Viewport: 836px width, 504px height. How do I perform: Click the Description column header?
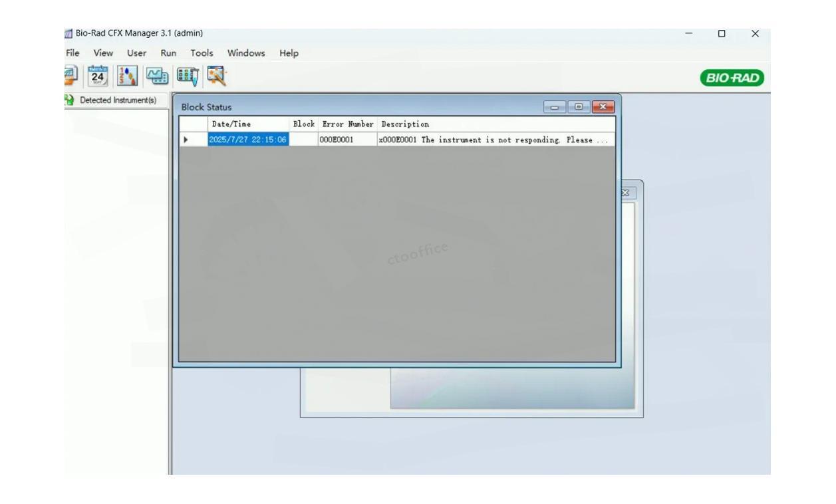pyautogui.click(x=403, y=124)
